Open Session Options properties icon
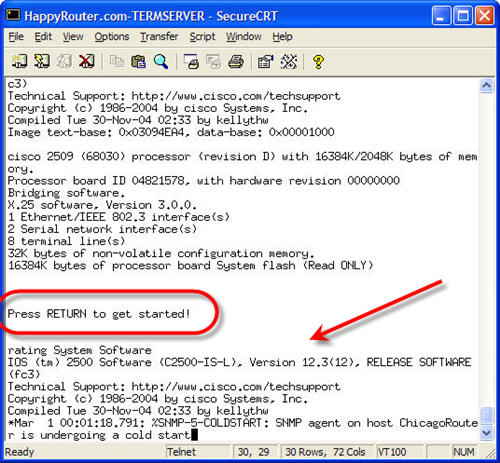The image size is (500, 463). (266, 62)
